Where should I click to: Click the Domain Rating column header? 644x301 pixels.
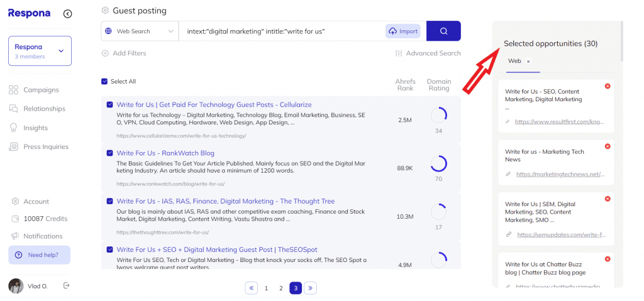pos(438,85)
